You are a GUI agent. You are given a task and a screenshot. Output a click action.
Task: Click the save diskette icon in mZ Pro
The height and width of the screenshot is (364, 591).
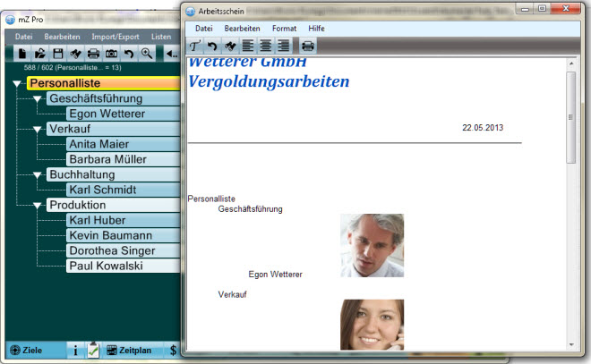pyautogui.click(x=58, y=54)
